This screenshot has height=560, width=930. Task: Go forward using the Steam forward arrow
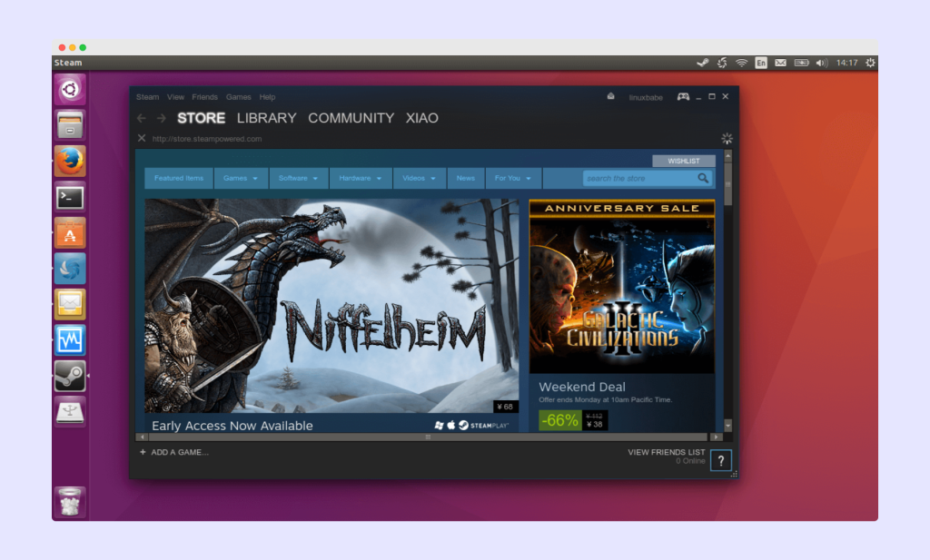(x=162, y=119)
